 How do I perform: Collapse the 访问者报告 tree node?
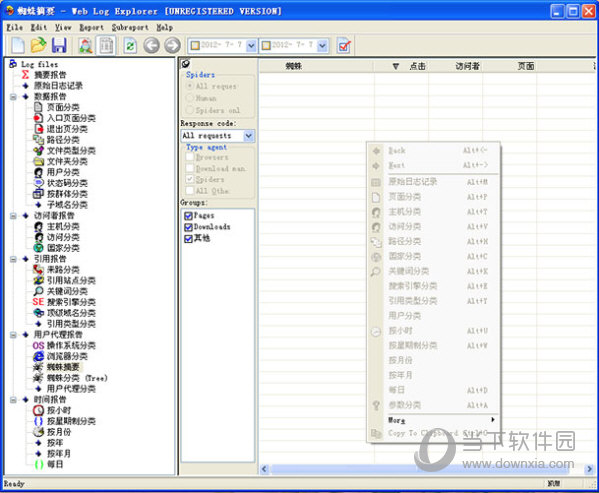pyautogui.click(x=13, y=216)
